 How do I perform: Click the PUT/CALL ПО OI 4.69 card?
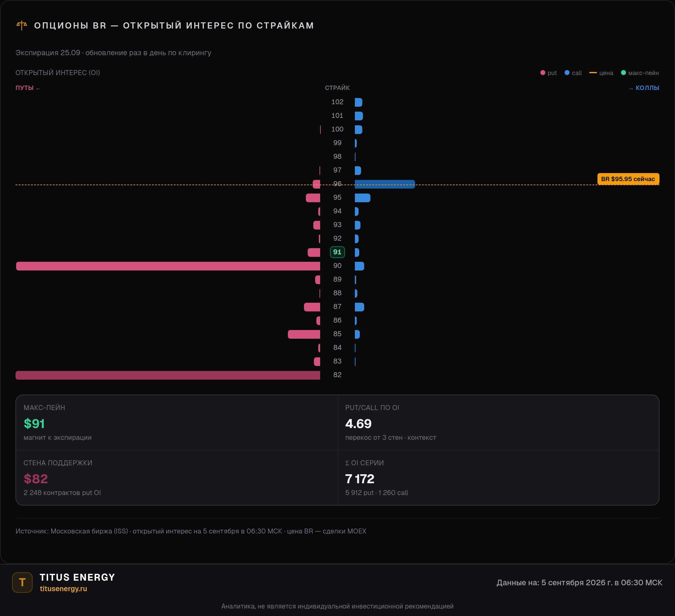[x=498, y=422]
